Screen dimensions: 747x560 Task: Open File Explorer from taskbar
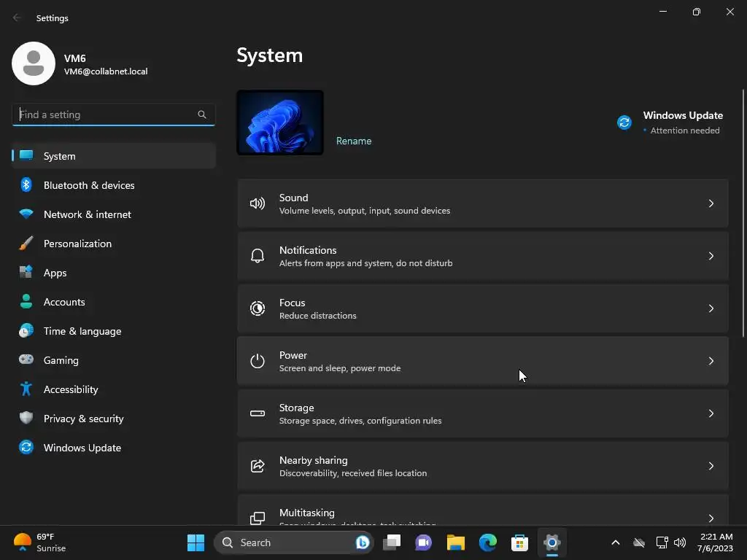pos(456,542)
